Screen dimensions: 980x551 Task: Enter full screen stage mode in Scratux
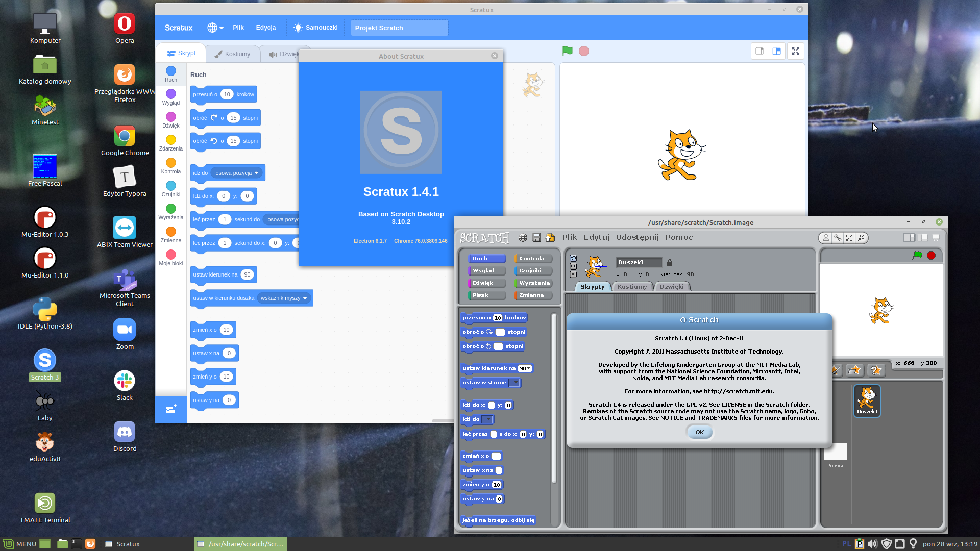click(x=796, y=51)
